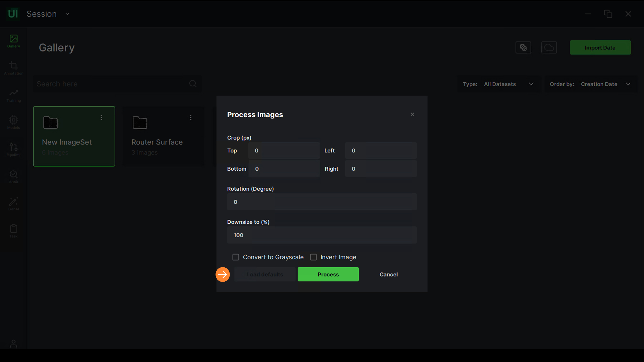Select the Pipeline sidebar icon
Image resolution: width=644 pixels, height=362 pixels.
coord(13,150)
